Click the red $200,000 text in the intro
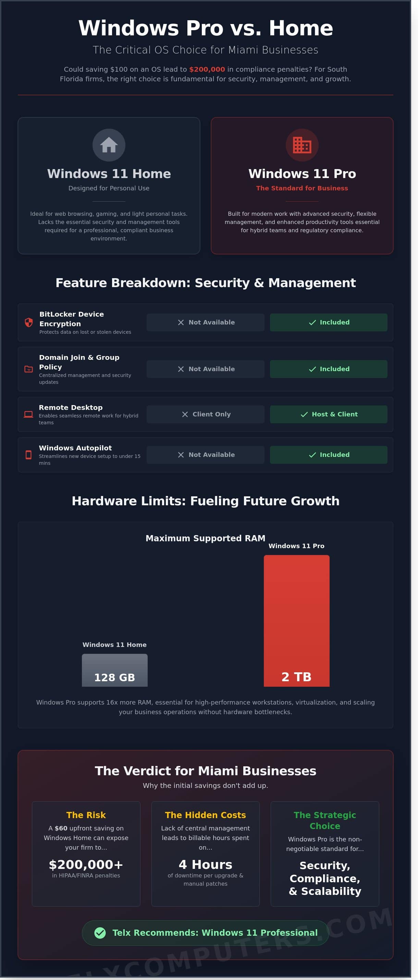The image size is (418, 980). (207, 69)
